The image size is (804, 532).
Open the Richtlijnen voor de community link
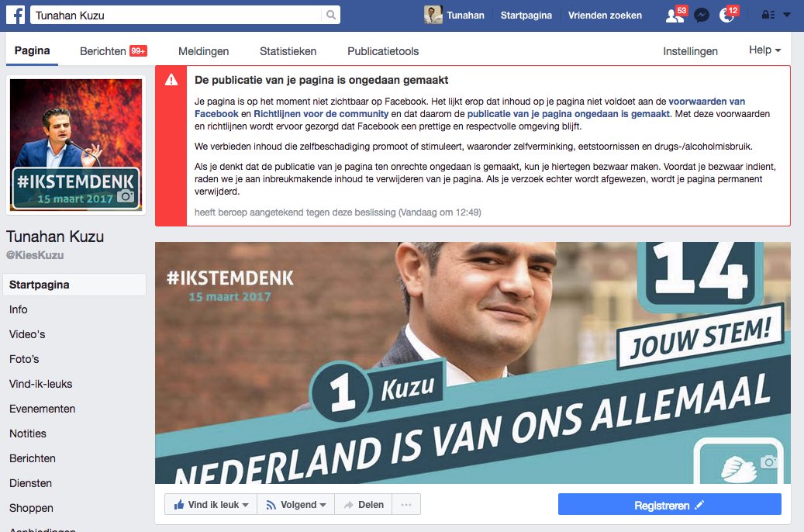(x=321, y=114)
